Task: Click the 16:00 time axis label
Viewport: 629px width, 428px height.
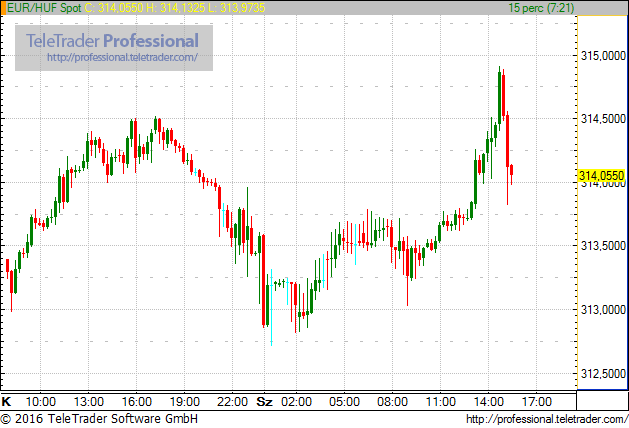Action: [136, 402]
